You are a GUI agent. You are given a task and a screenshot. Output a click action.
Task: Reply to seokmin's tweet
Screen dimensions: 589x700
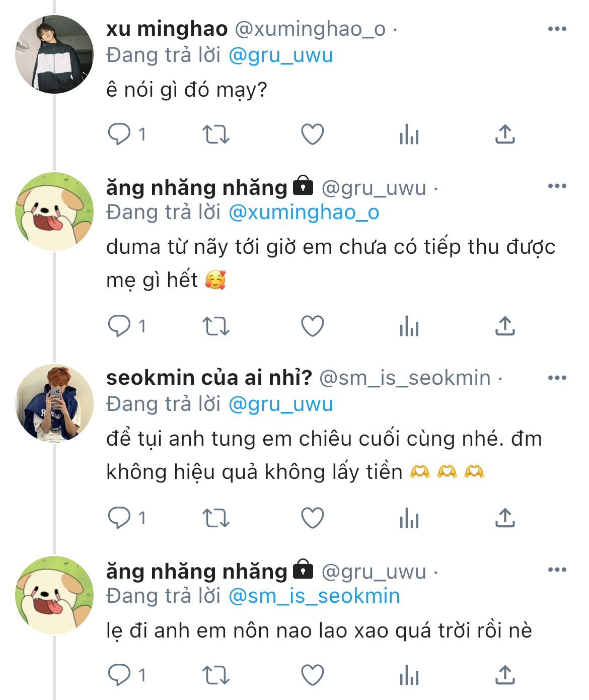(x=119, y=518)
